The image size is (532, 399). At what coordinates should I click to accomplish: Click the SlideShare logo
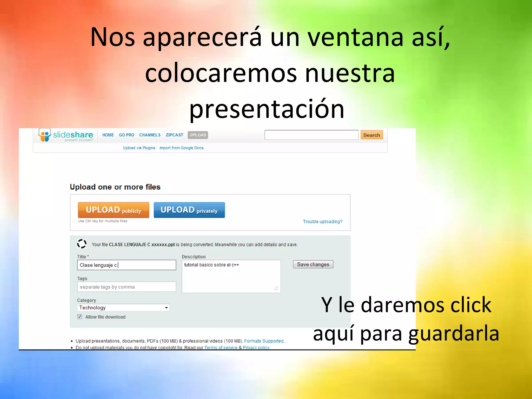coord(65,135)
